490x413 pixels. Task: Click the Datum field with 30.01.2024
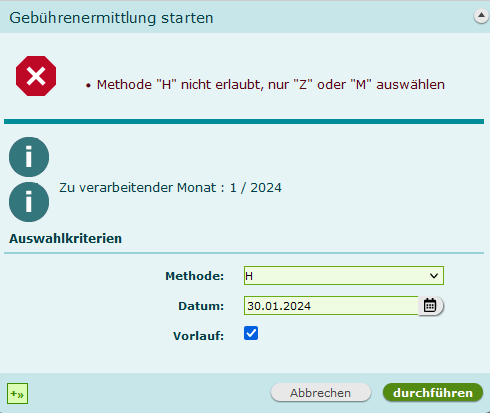(x=331, y=305)
